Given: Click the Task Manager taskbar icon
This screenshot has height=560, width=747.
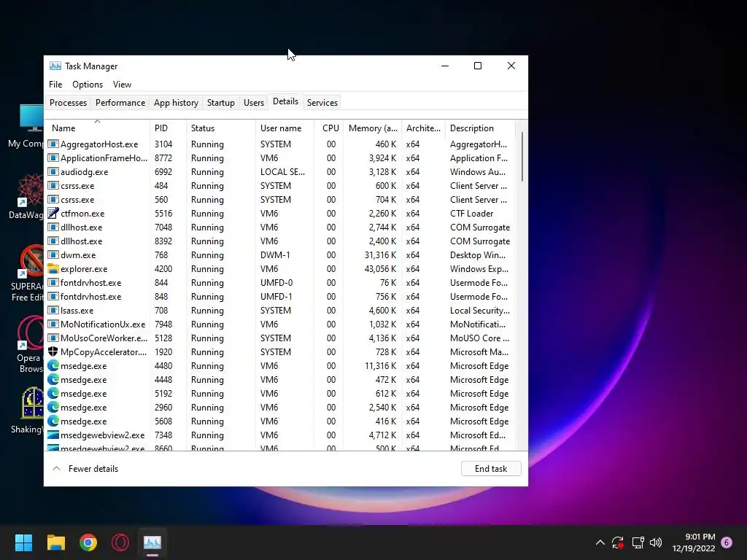Looking at the screenshot, I should (152, 542).
